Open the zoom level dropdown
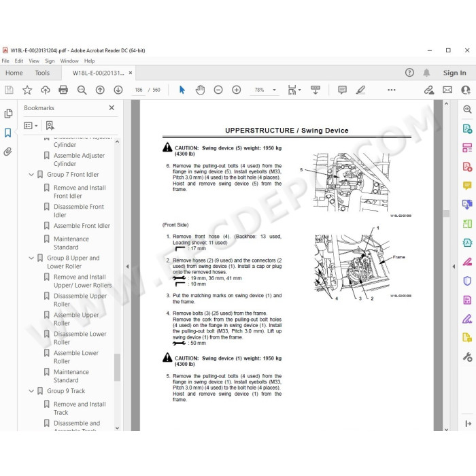The height and width of the screenshot is (476, 476). 274,90
